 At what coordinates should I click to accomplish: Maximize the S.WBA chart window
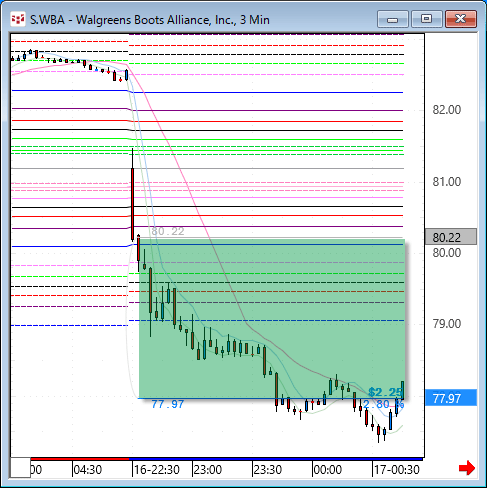(x=426, y=19)
